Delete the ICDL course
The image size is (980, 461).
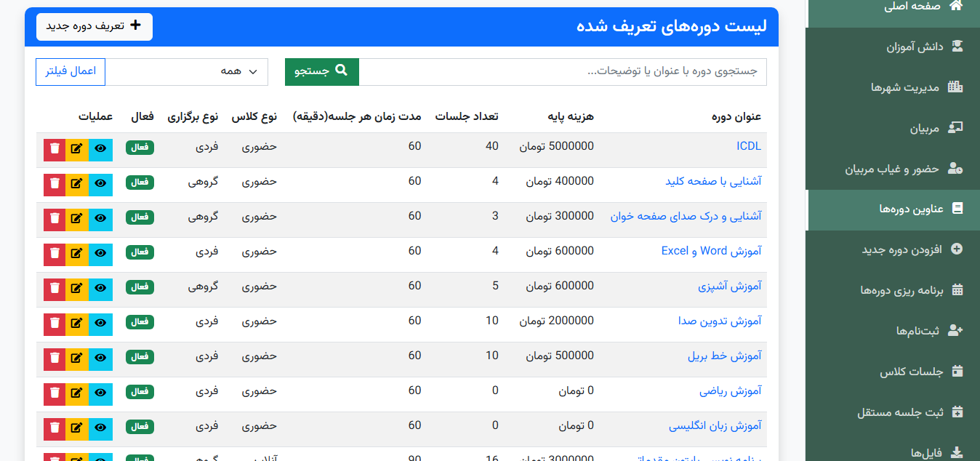coord(55,150)
